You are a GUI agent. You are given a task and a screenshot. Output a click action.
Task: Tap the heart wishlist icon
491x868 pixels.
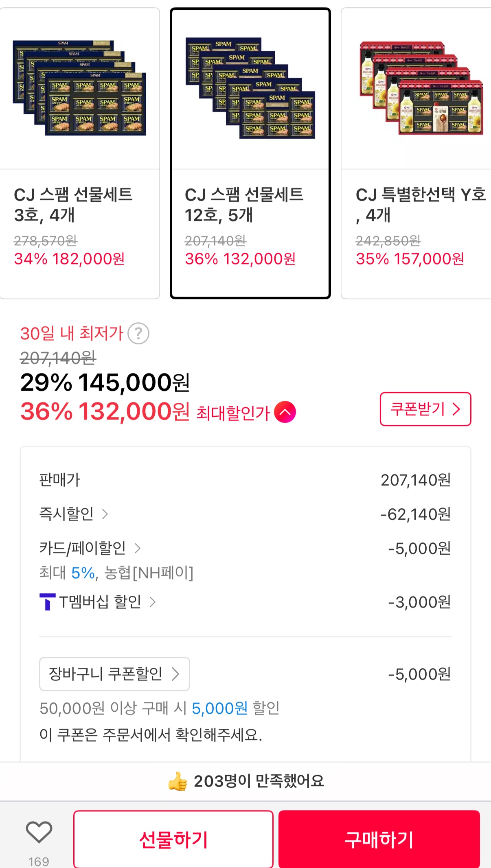pos(39,832)
